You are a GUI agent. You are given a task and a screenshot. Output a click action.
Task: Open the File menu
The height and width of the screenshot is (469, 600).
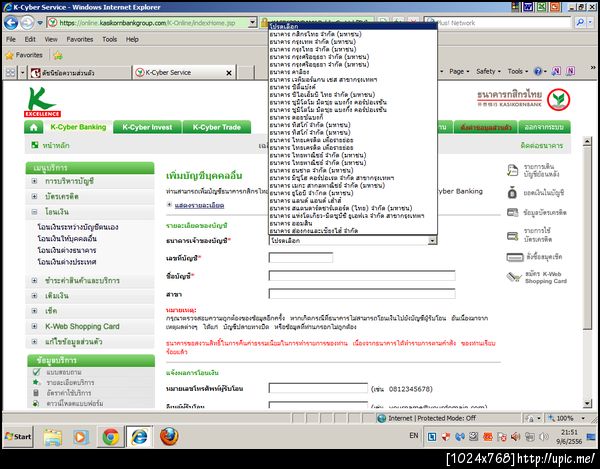[x=11, y=39]
